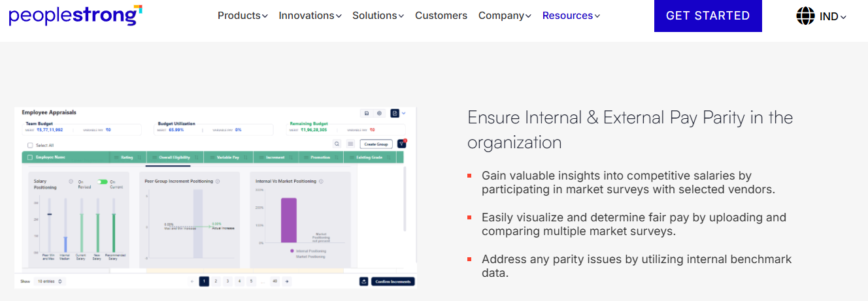
Task: Expand the Solutions menu
Action: [x=378, y=16]
